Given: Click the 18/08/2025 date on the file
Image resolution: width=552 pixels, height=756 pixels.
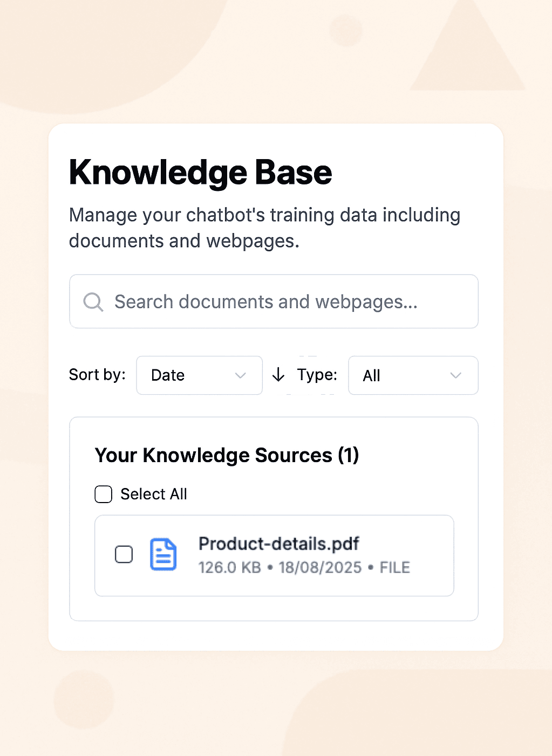Looking at the screenshot, I should point(320,568).
